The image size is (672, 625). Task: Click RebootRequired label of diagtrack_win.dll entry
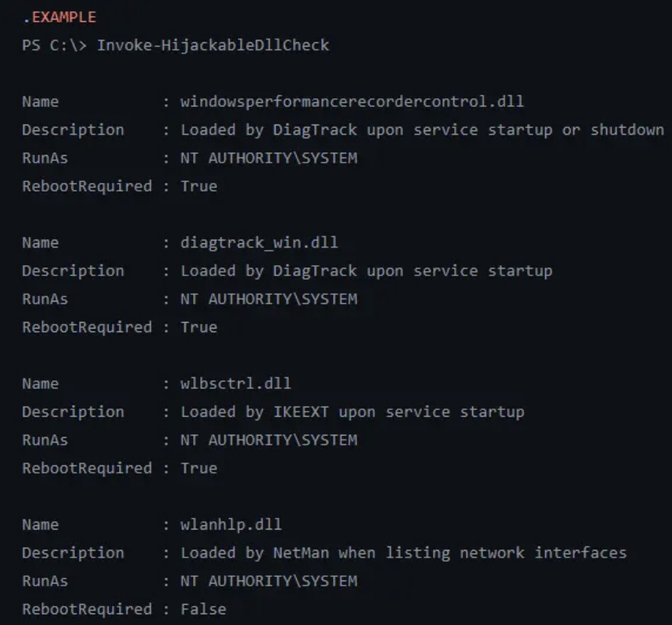pos(87,327)
